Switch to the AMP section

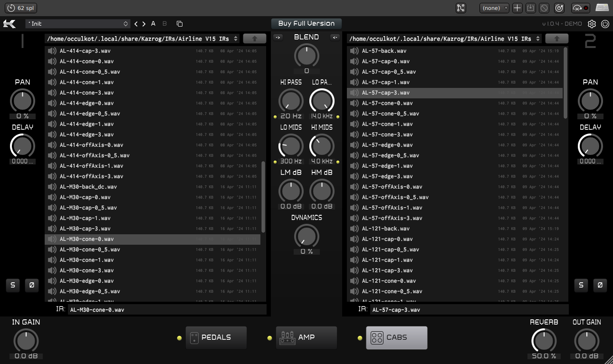pyautogui.click(x=306, y=337)
